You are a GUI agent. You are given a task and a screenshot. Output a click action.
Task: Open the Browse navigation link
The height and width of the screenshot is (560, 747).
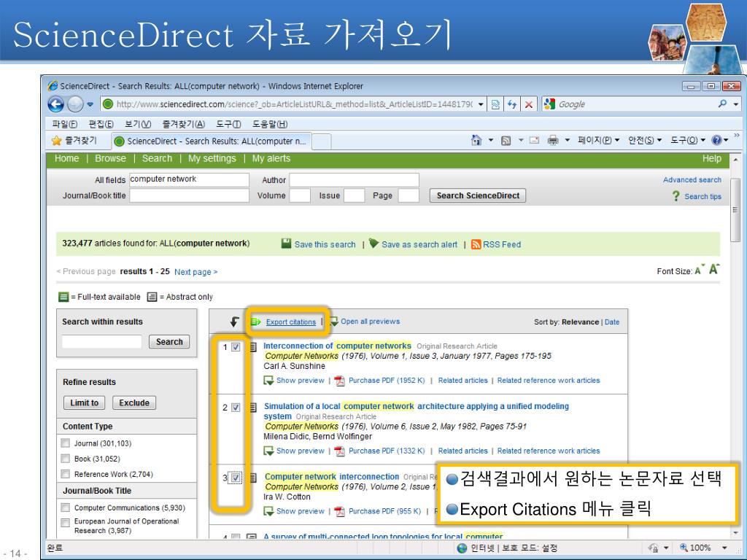pyautogui.click(x=111, y=158)
